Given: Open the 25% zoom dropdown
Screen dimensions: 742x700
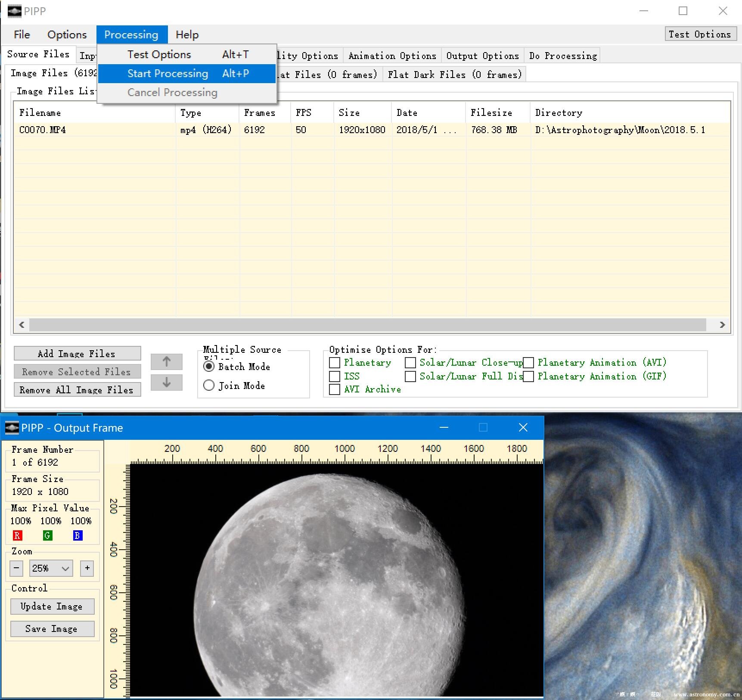Looking at the screenshot, I should point(51,568).
